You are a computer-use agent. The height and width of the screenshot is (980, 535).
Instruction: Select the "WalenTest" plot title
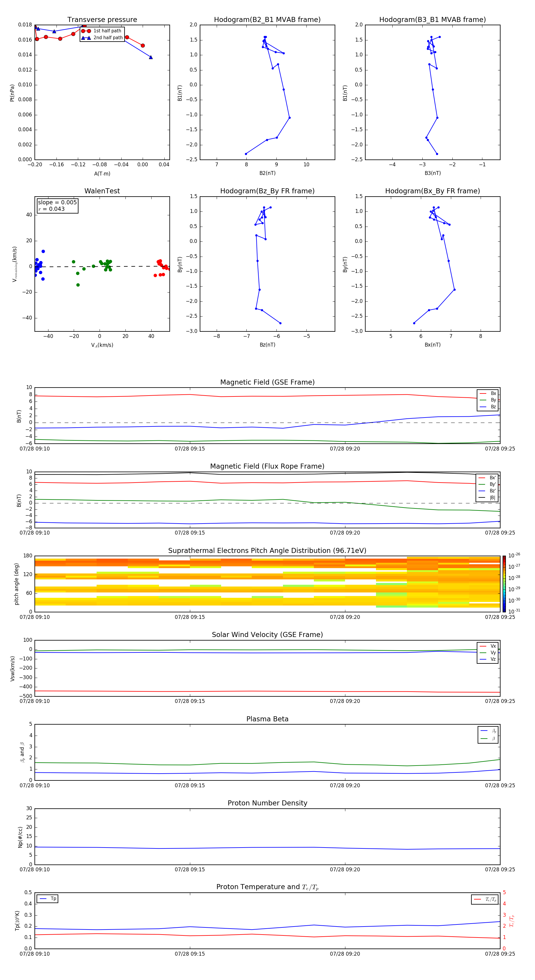point(102,191)
